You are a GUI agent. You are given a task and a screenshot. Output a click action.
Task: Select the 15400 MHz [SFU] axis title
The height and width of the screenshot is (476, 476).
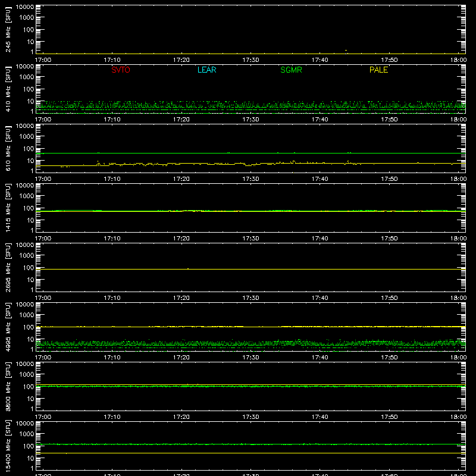pos(8,446)
